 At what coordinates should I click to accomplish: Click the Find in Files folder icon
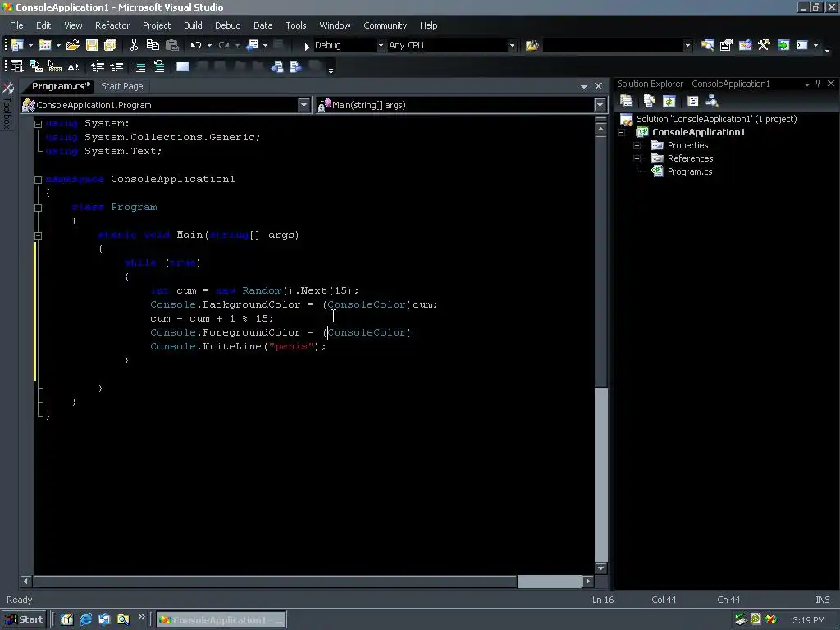tap(532, 46)
